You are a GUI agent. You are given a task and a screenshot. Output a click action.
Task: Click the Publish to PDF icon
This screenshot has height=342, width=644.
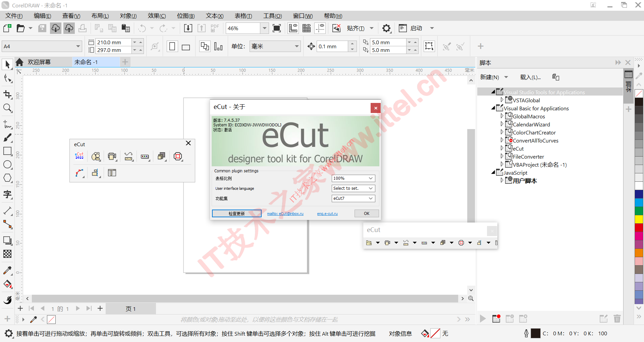point(215,28)
